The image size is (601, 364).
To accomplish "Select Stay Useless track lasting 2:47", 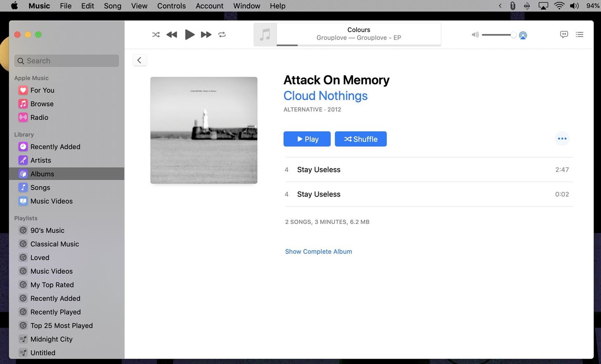I will (428, 169).
